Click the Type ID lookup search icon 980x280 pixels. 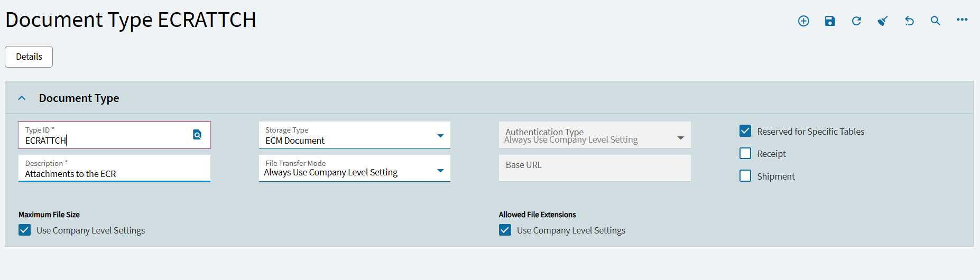click(197, 135)
